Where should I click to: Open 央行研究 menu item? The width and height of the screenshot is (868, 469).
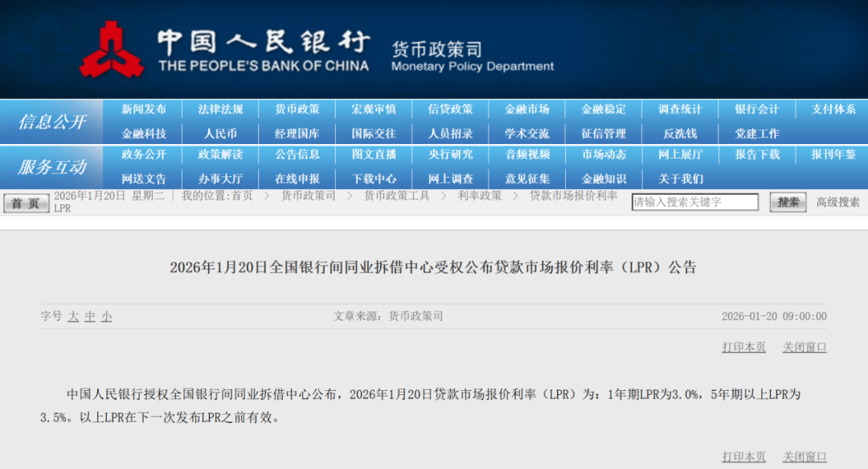point(451,154)
